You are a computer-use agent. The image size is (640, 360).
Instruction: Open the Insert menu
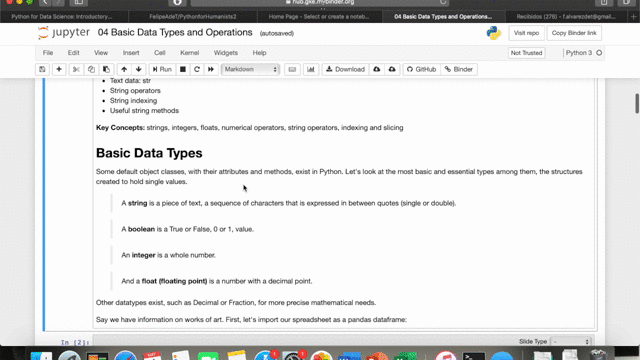(131, 53)
